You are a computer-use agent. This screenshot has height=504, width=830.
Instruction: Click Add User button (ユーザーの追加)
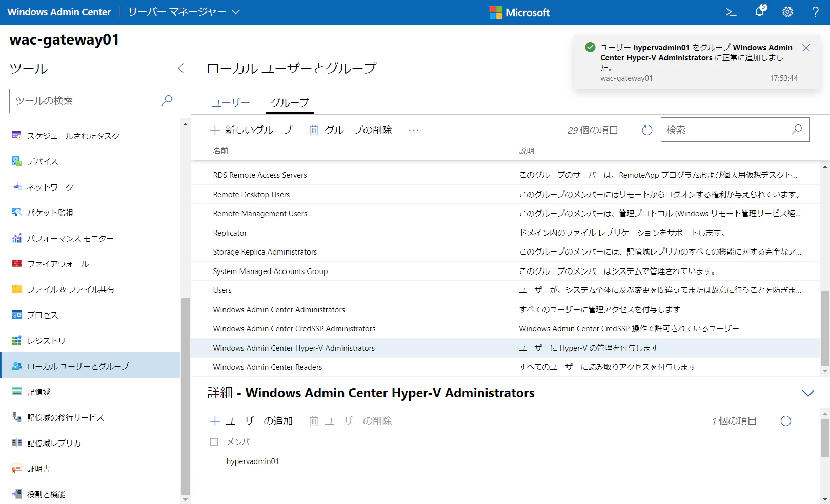[251, 421]
